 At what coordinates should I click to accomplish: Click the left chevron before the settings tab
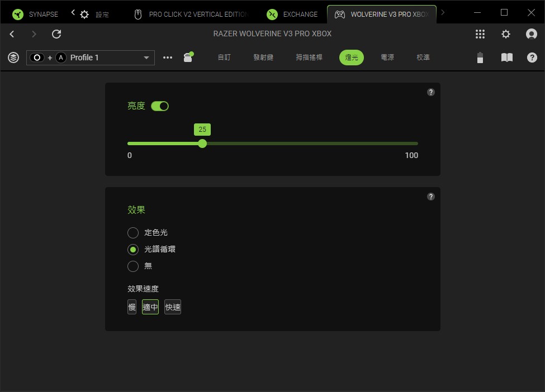click(x=73, y=12)
